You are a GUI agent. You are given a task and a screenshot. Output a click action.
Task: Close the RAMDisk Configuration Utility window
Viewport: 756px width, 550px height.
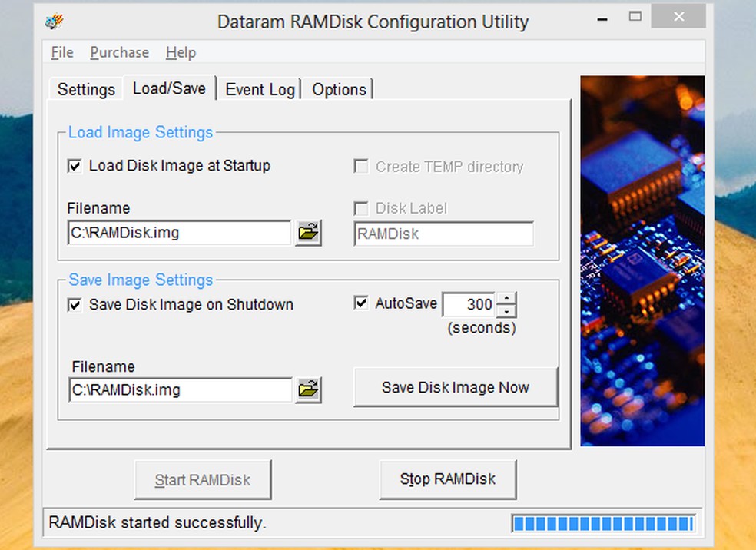(x=678, y=16)
